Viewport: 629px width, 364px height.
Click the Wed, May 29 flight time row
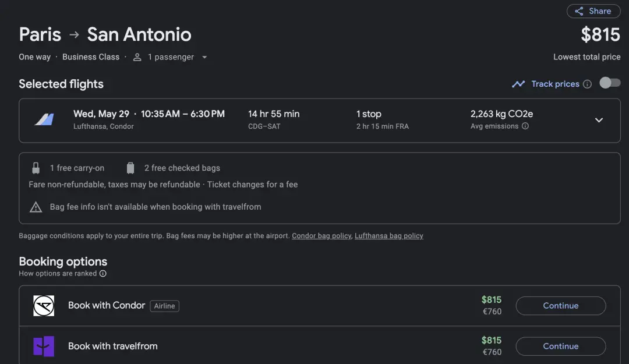point(149,114)
